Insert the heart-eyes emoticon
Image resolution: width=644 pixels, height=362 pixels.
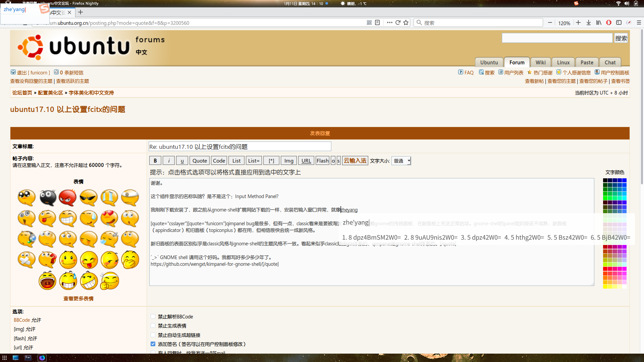click(109, 218)
